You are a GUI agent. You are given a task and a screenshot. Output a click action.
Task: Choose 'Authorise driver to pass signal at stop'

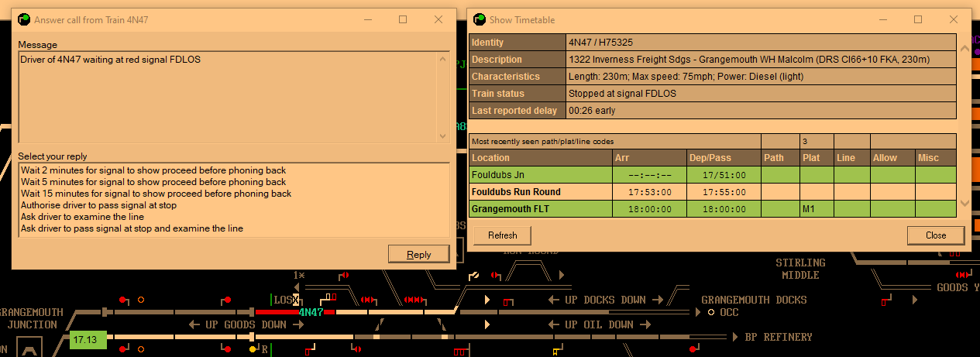pyautogui.click(x=233, y=205)
